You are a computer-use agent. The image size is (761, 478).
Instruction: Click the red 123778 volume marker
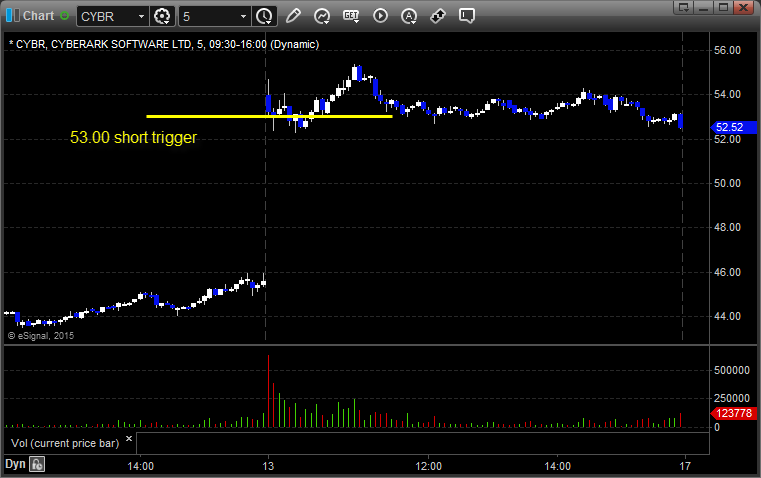[733, 413]
